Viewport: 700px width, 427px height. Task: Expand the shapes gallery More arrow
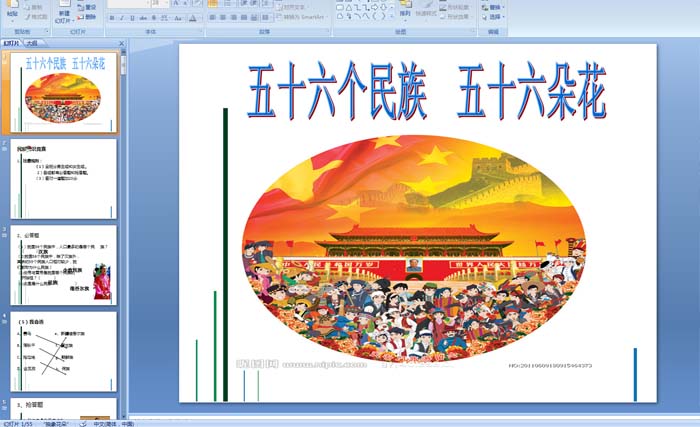pyautogui.click(x=392, y=16)
